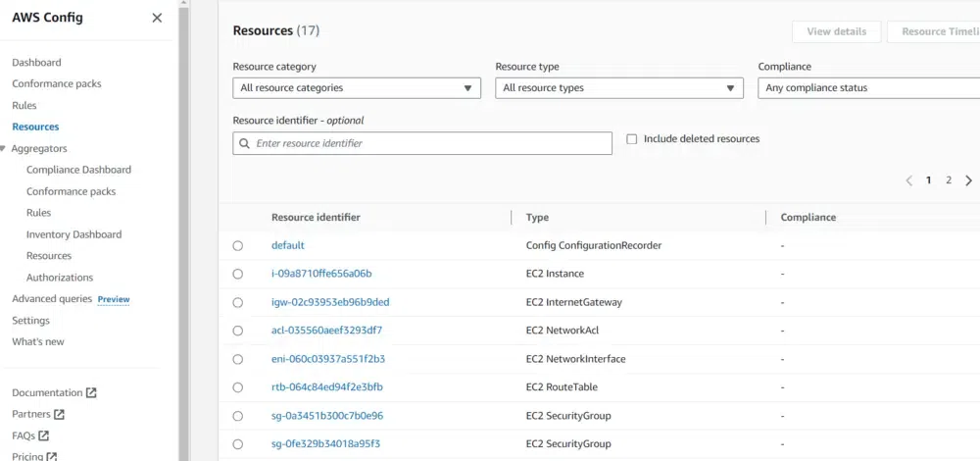Open FAQs external link
This screenshot has height=461, width=980.
[24, 435]
